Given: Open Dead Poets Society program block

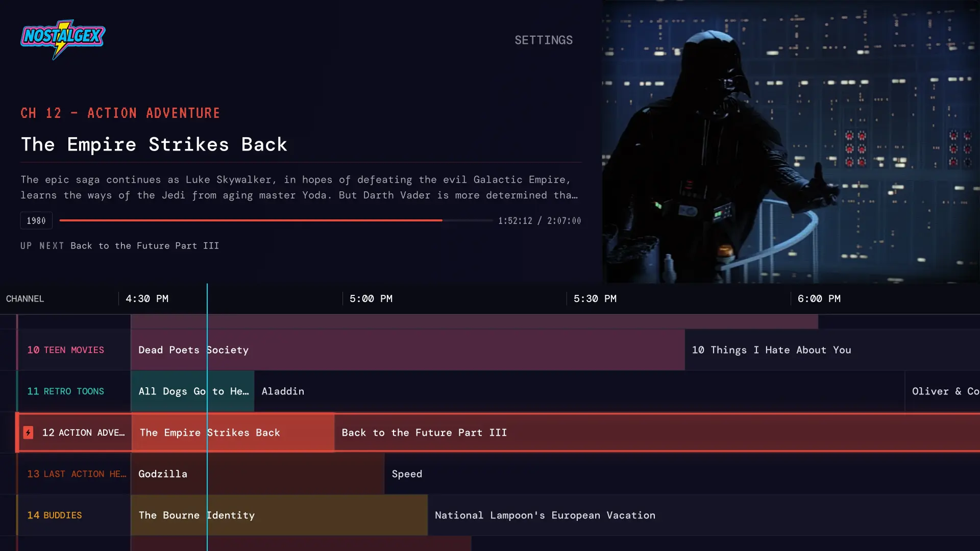Looking at the screenshot, I should click(407, 350).
